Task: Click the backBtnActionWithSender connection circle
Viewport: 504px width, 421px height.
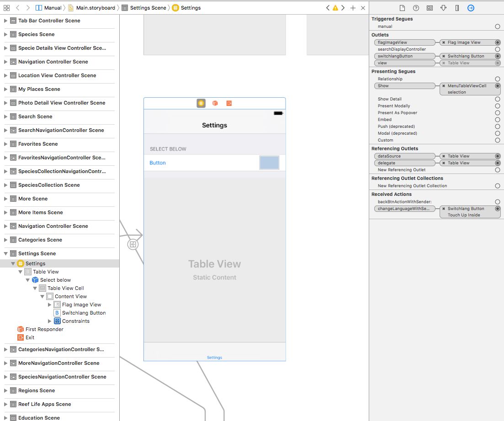Action: pos(498,202)
